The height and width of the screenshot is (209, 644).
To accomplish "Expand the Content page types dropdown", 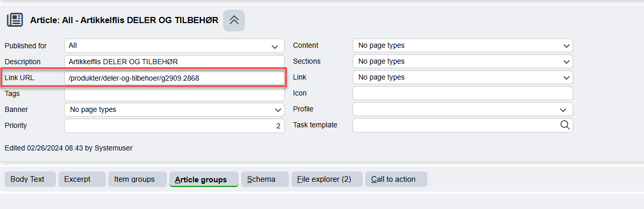I will point(463,46).
